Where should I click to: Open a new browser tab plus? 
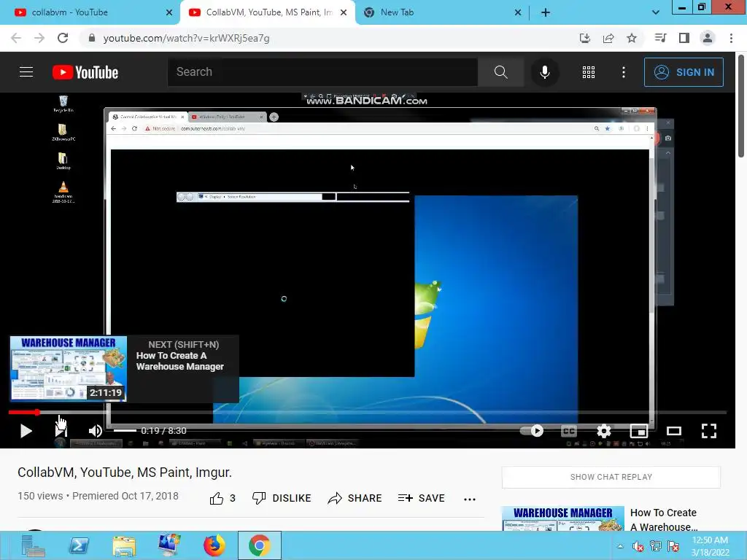[x=546, y=12]
